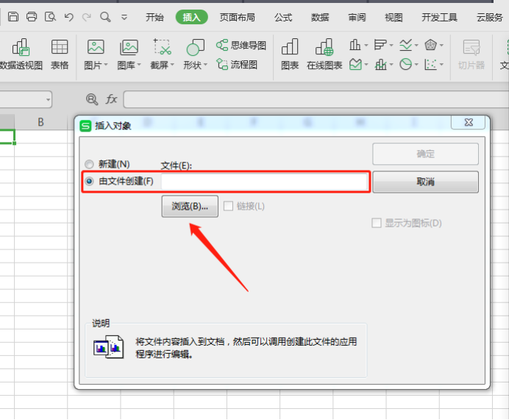Open the 视图 tab
This screenshot has width=509, height=420.
click(394, 17)
